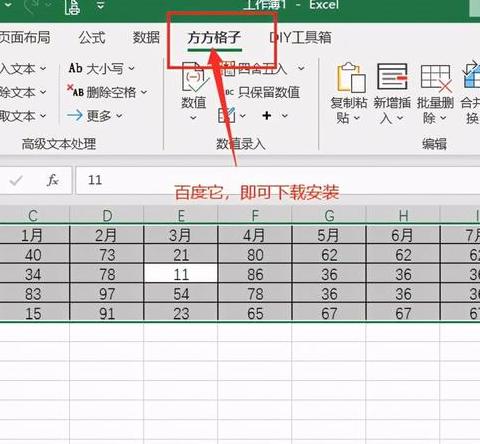This screenshot has height=444, width=480.
Task: Open the 页面布局 tab
Action: click(x=25, y=37)
